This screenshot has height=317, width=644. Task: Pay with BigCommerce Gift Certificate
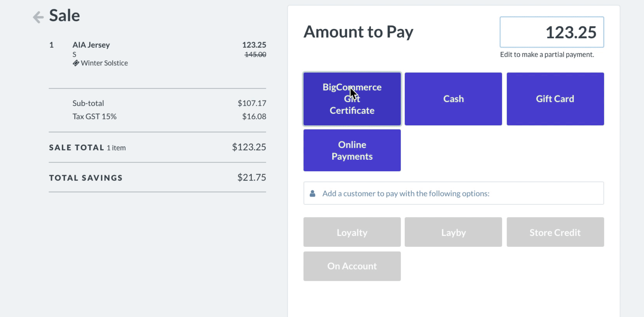coord(352,99)
